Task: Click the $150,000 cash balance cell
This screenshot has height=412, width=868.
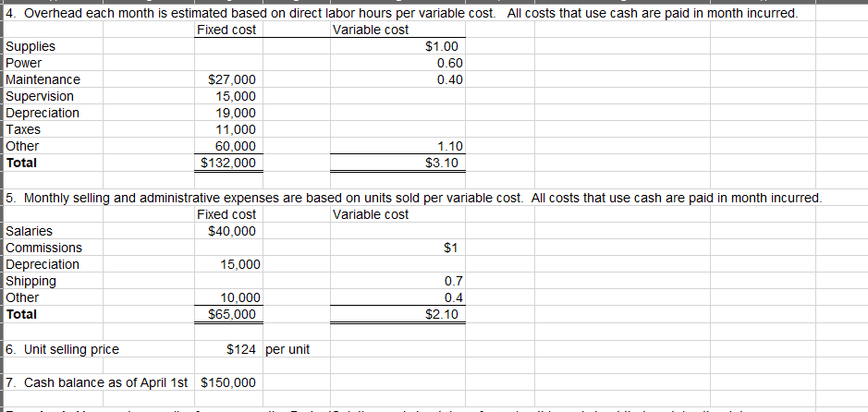Action: [x=228, y=382]
